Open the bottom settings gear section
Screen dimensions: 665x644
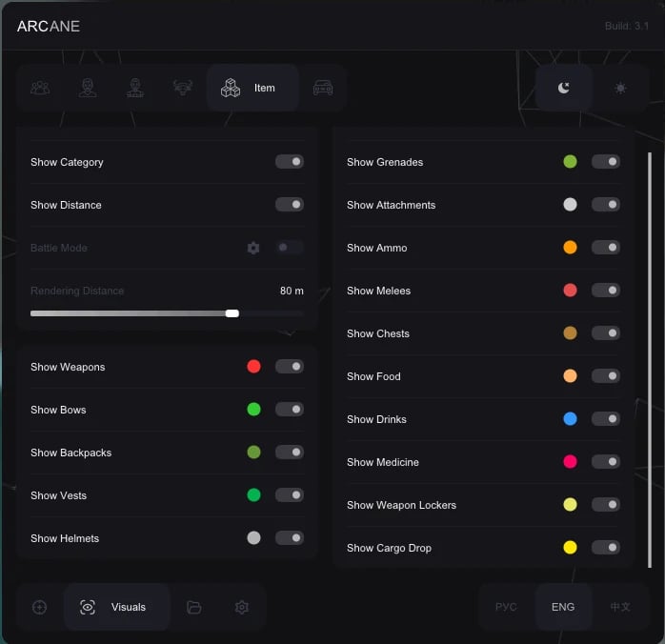pos(242,607)
